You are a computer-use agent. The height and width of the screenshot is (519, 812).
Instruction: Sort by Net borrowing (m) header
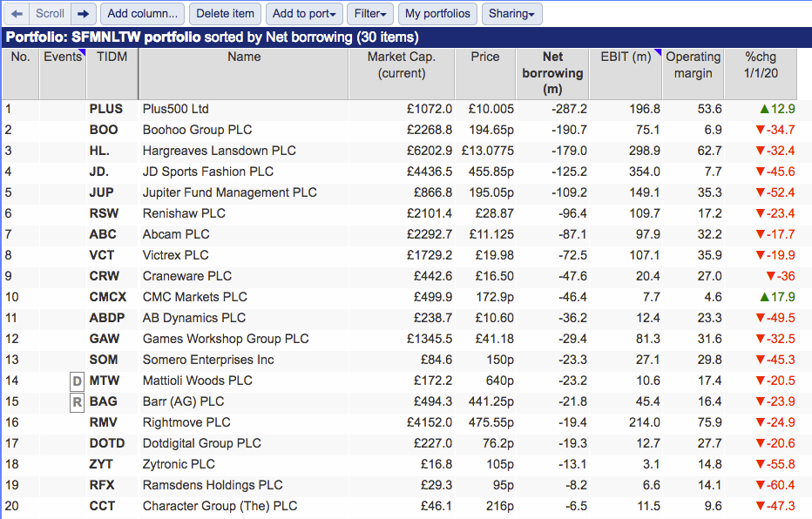point(552,73)
